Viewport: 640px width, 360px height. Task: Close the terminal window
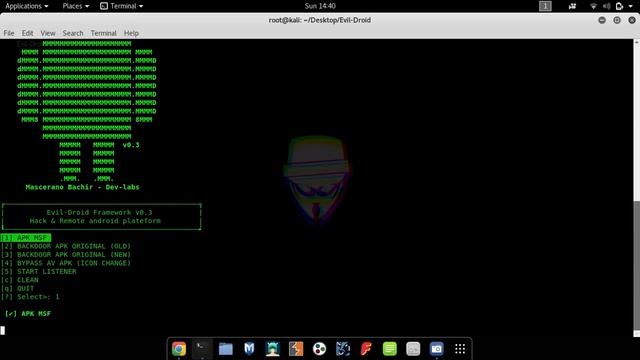pos(632,20)
